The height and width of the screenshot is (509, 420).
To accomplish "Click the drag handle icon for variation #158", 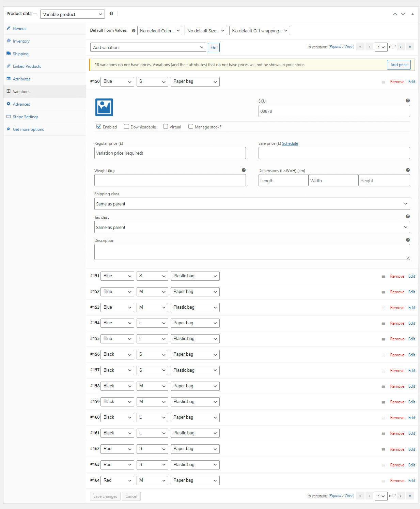I will tap(383, 387).
